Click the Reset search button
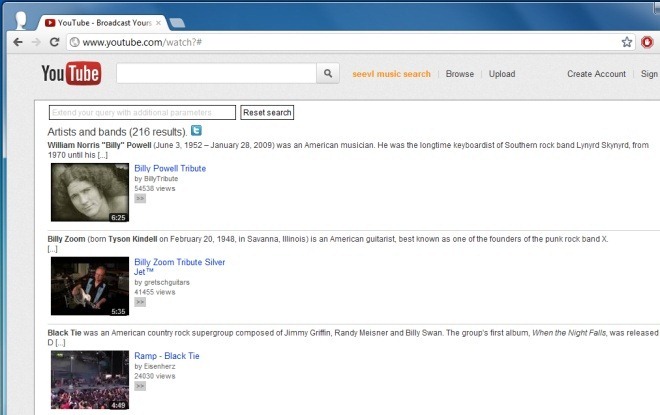 (267, 112)
